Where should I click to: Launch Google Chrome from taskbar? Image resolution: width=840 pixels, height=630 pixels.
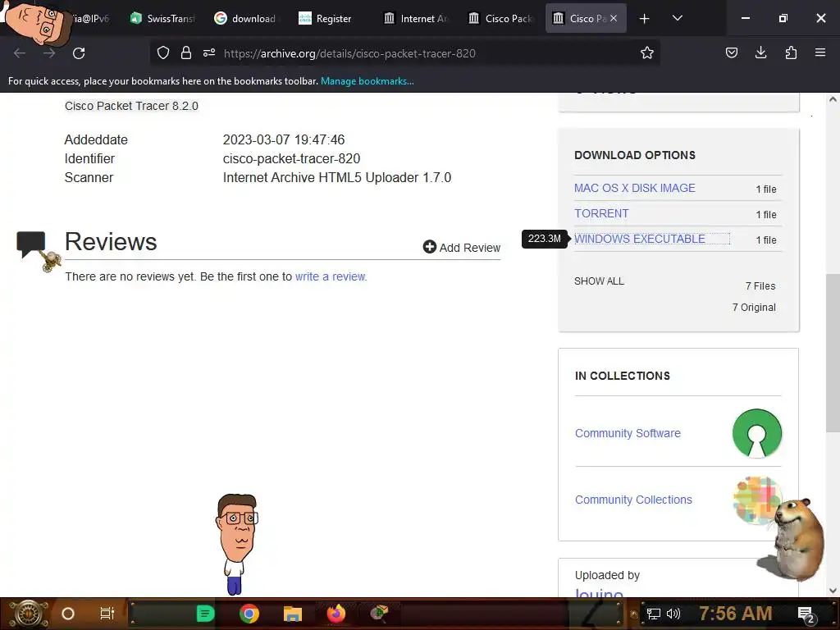(249, 614)
